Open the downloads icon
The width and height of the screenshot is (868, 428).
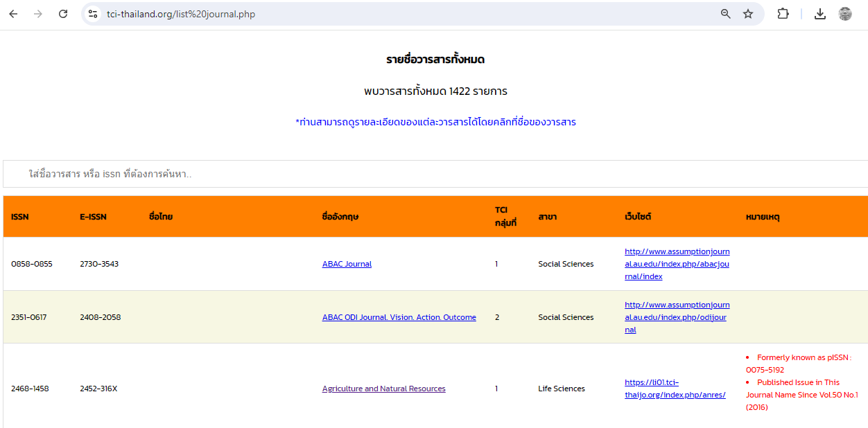tap(820, 14)
